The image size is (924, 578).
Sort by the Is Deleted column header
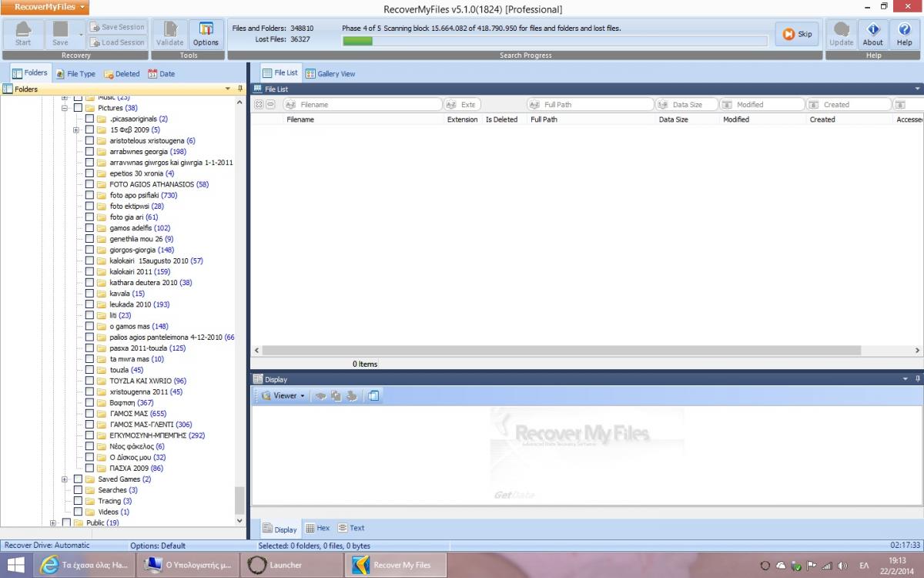501,119
